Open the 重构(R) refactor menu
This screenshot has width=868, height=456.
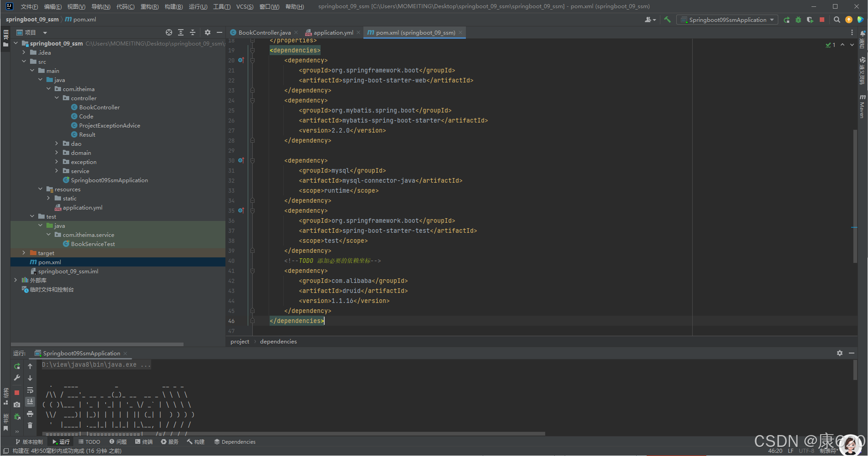(149, 6)
